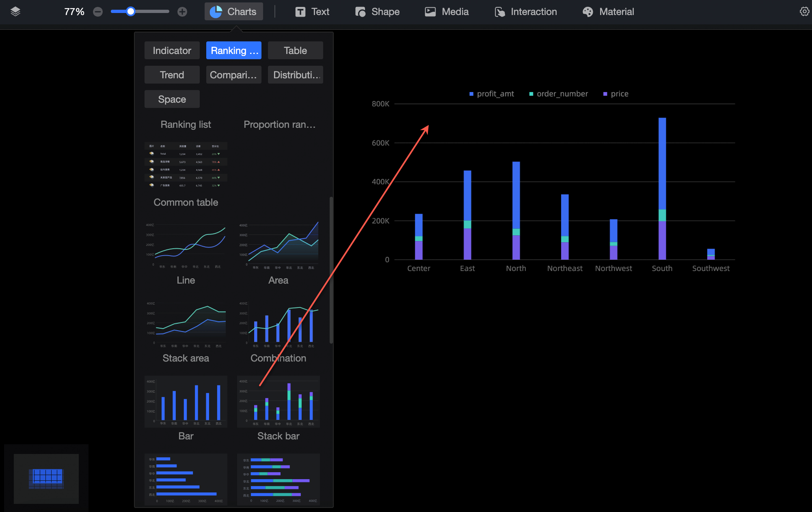Open the settings gear icon
812x512 pixels.
[804, 11]
